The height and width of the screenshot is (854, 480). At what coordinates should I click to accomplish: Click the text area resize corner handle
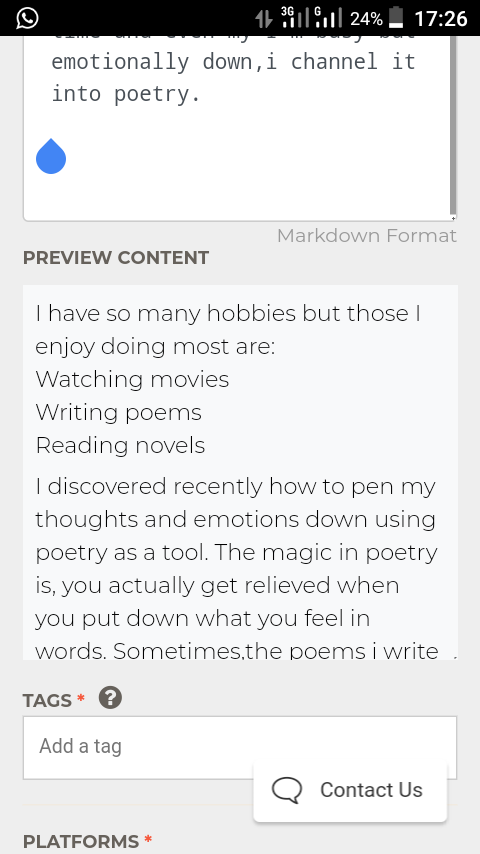pos(453,217)
